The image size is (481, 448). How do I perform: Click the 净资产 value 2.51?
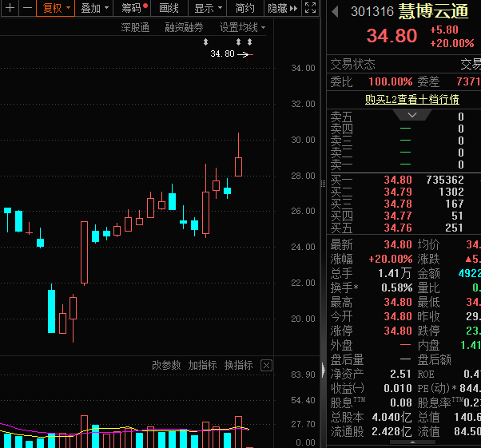point(400,374)
